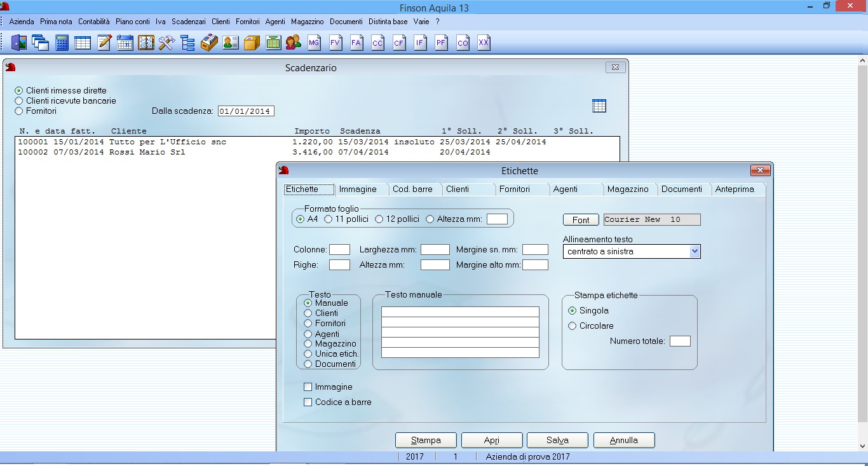Click the grid icon in Scadenzario window
The image size is (868, 466).
pos(599,106)
